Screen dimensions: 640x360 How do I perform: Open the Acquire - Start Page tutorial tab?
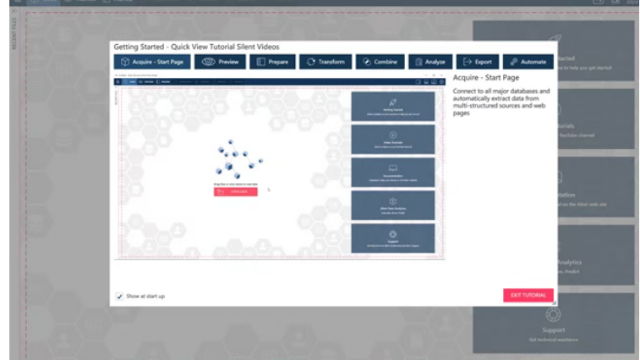click(x=152, y=62)
